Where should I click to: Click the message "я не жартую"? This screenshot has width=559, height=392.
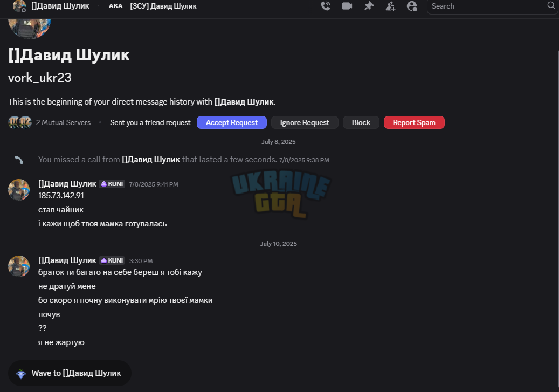[61, 342]
